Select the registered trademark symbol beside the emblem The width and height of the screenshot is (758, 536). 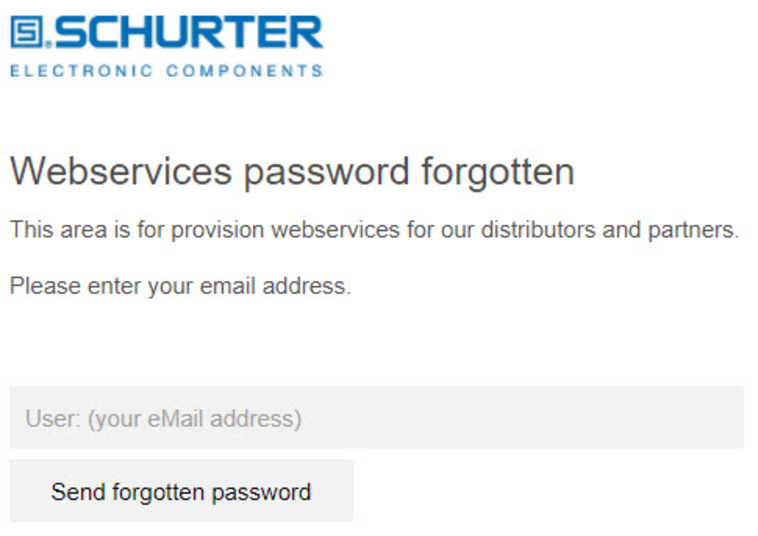click(x=48, y=44)
